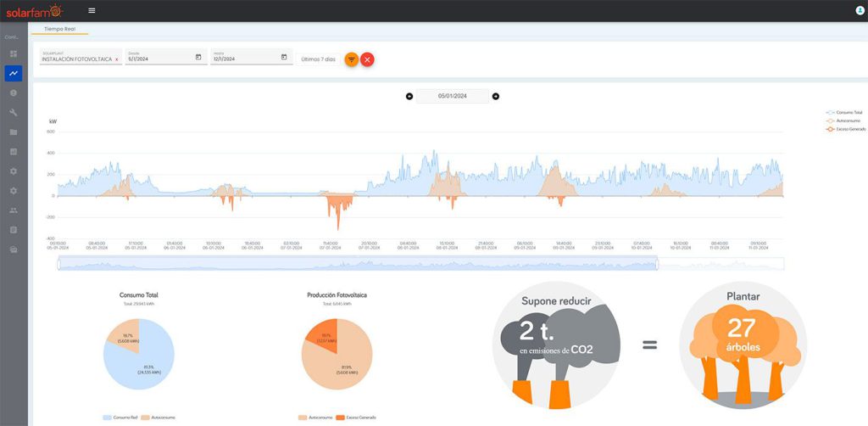The height and width of the screenshot is (426, 868).
Task: Open the users group icon in sidebar
Action: [14, 210]
